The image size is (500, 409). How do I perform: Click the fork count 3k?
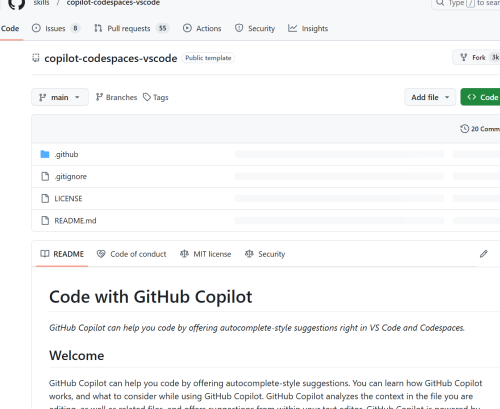coord(495,58)
